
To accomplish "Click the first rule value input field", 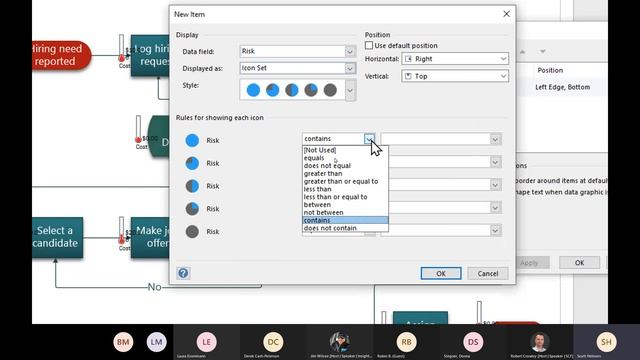I will pos(435,140).
